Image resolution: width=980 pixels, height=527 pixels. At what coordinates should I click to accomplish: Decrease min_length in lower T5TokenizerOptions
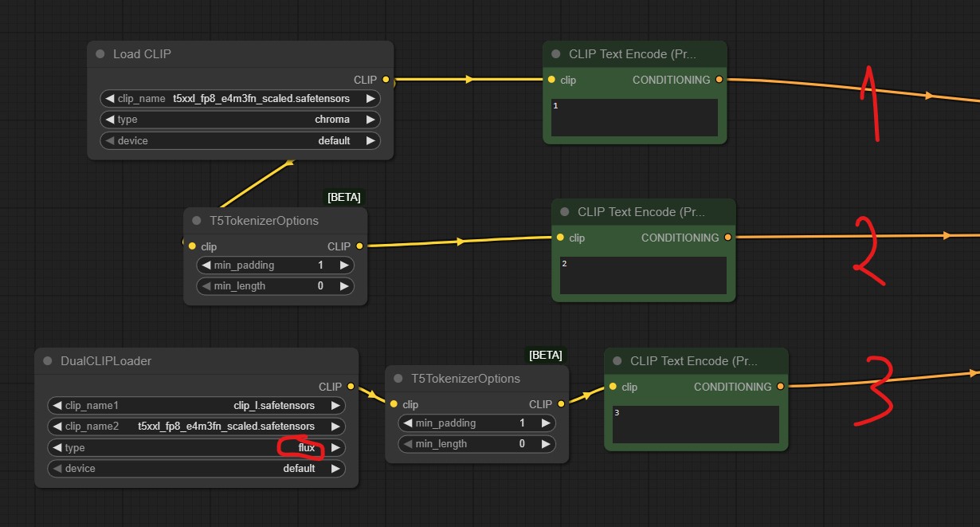pos(408,443)
